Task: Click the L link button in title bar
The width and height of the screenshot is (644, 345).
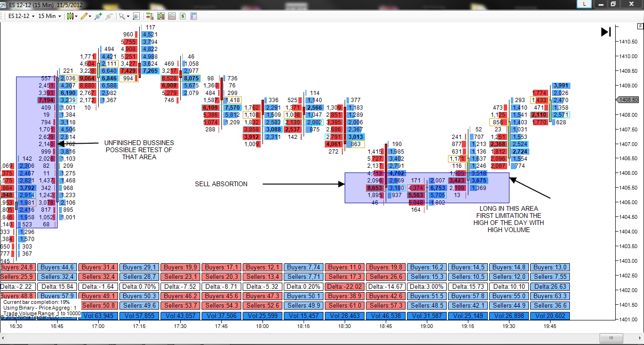Action: 585,4
